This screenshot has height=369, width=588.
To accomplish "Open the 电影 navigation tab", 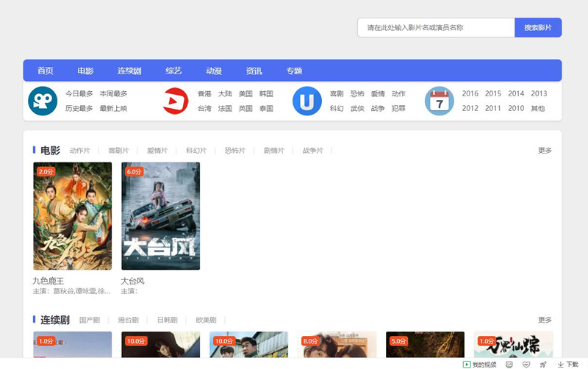I will click(x=85, y=71).
